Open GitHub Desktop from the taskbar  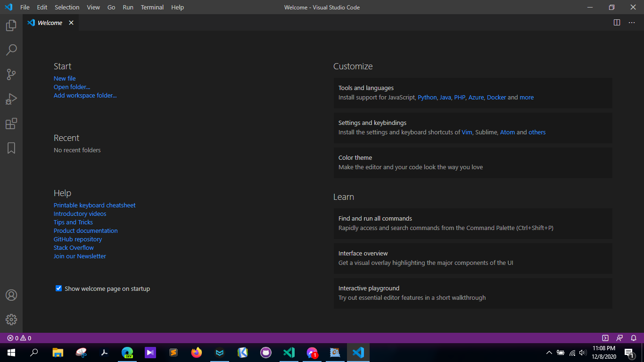[266, 353]
